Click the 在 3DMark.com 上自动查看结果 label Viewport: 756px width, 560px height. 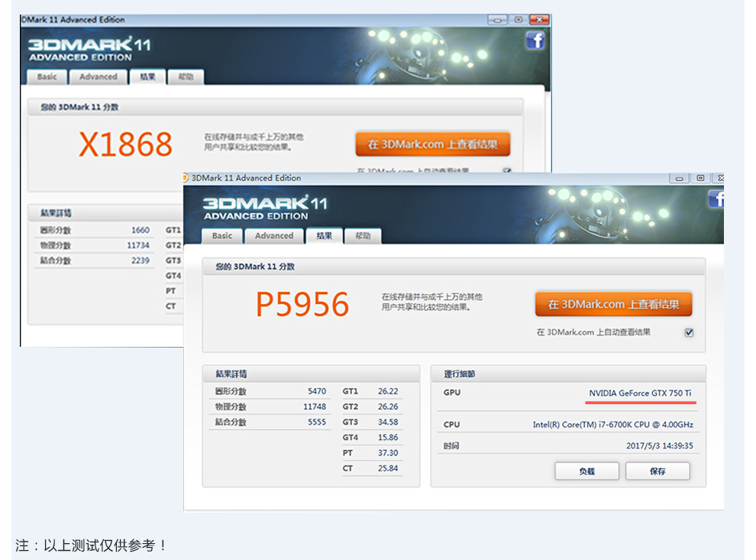tap(593, 332)
